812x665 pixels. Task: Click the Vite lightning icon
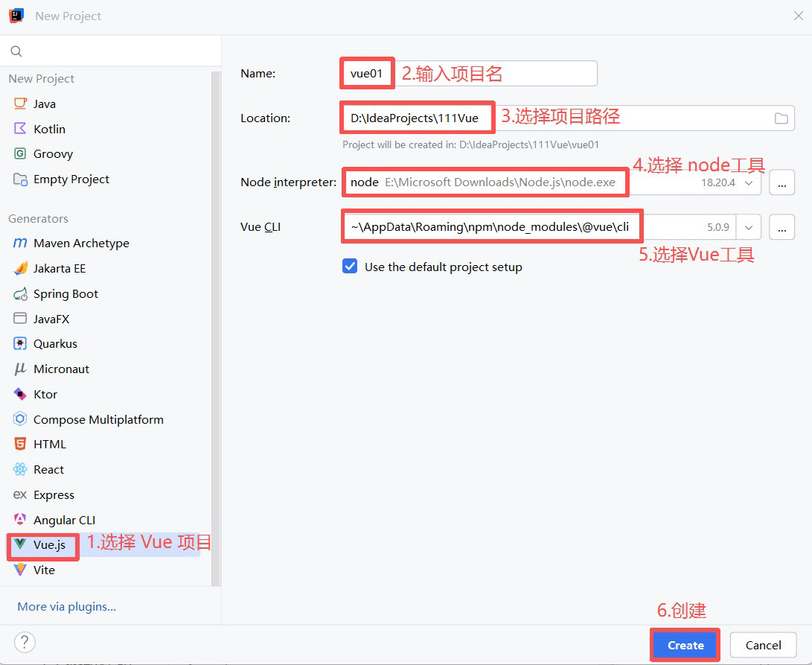pyautogui.click(x=20, y=570)
